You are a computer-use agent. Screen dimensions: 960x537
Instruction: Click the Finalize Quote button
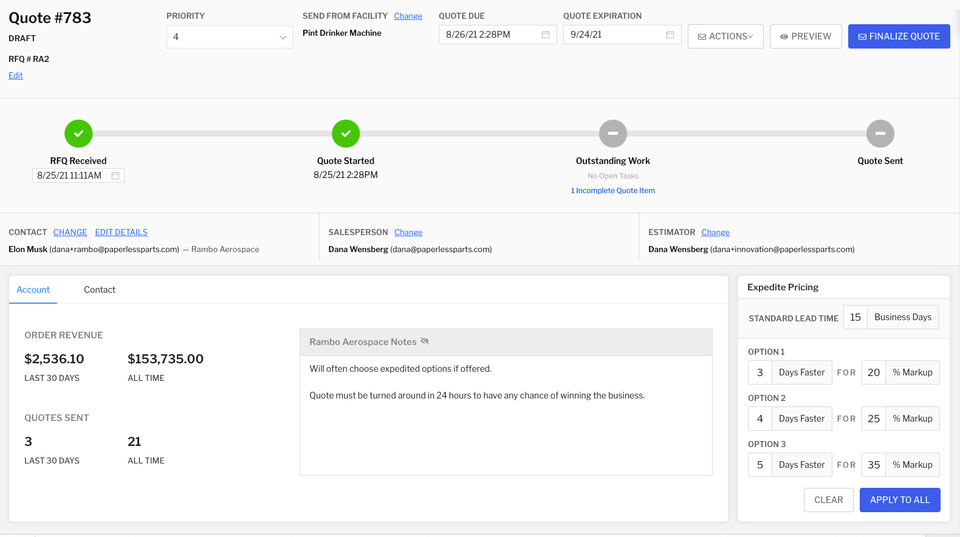coord(899,36)
